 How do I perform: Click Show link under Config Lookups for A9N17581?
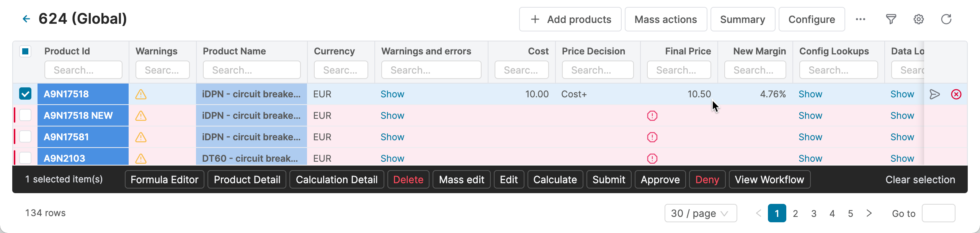[810, 137]
